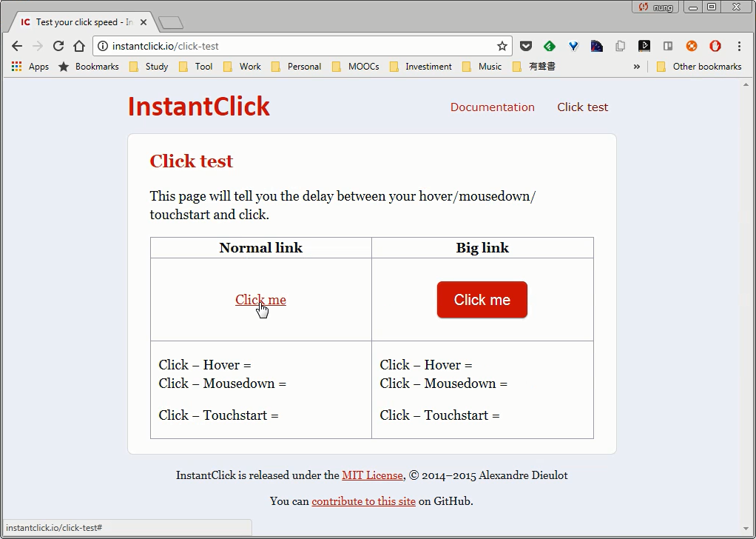Follow the 'contribute to this site' link
This screenshot has width=756, height=539.
[363, 501]
